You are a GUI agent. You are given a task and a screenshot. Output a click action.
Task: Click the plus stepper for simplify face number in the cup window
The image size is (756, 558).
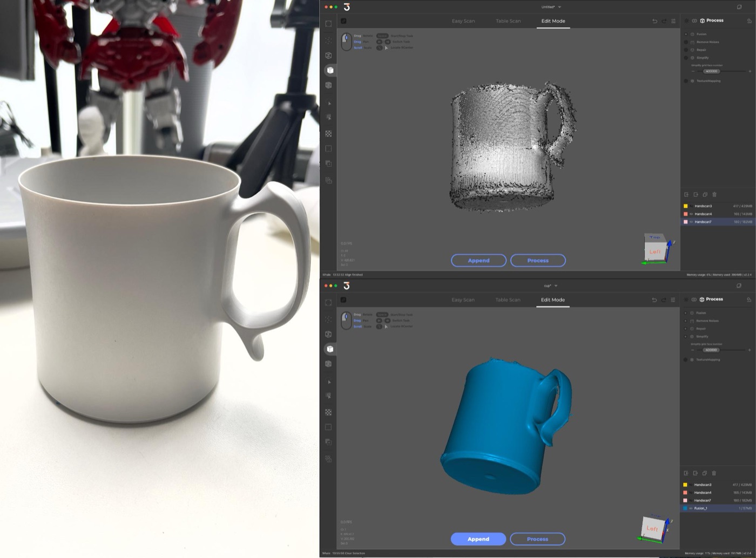coord(750,350)
